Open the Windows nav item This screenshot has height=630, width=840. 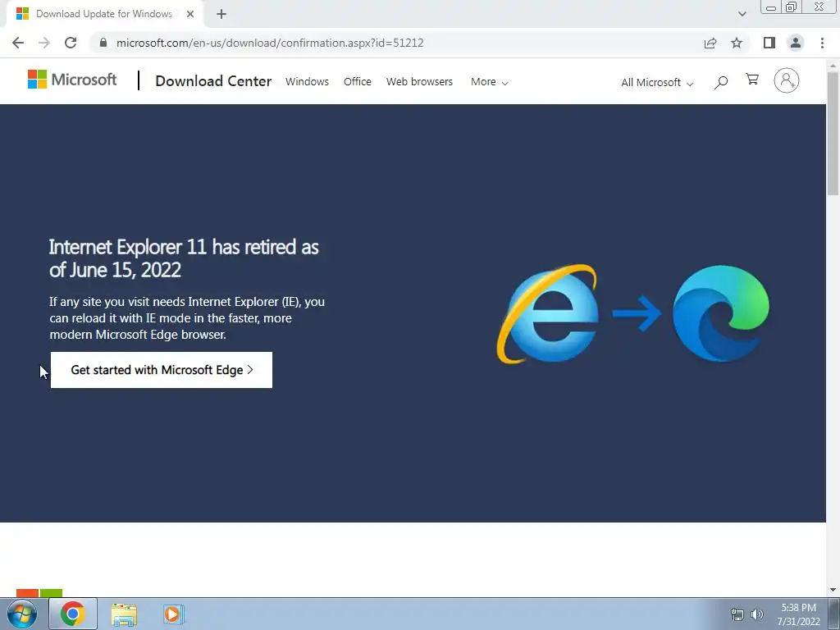point(307,82)
